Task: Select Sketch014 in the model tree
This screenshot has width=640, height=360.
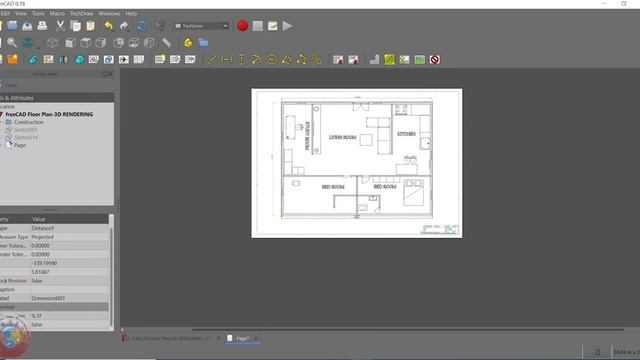Action: [x=26, y=138]
